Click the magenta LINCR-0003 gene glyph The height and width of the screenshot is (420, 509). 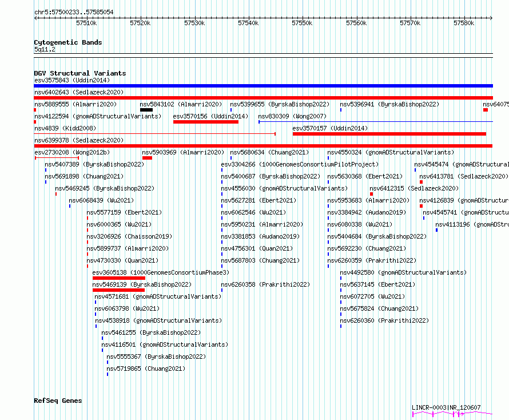tap(452, 414)
